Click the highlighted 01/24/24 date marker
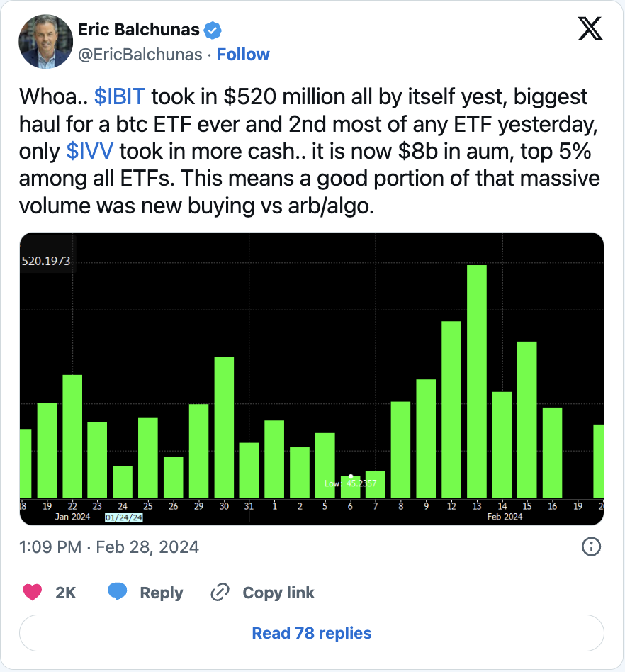 (x=123, y=517)
